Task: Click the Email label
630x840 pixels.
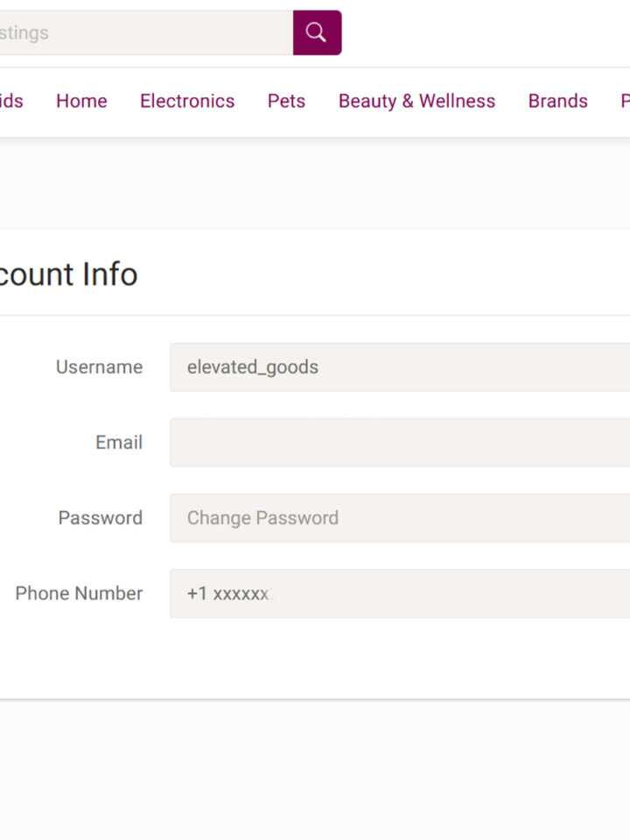Action: [x=119, y=443]
